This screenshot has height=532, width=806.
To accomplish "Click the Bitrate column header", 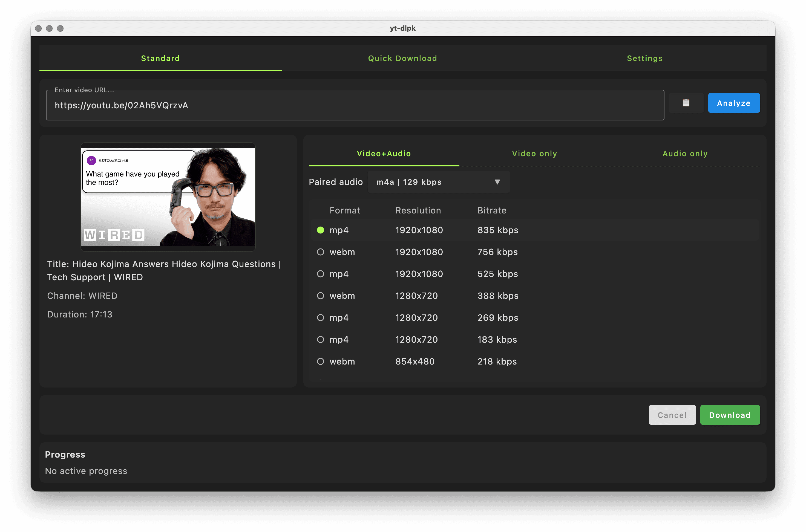I will point(492,210).
